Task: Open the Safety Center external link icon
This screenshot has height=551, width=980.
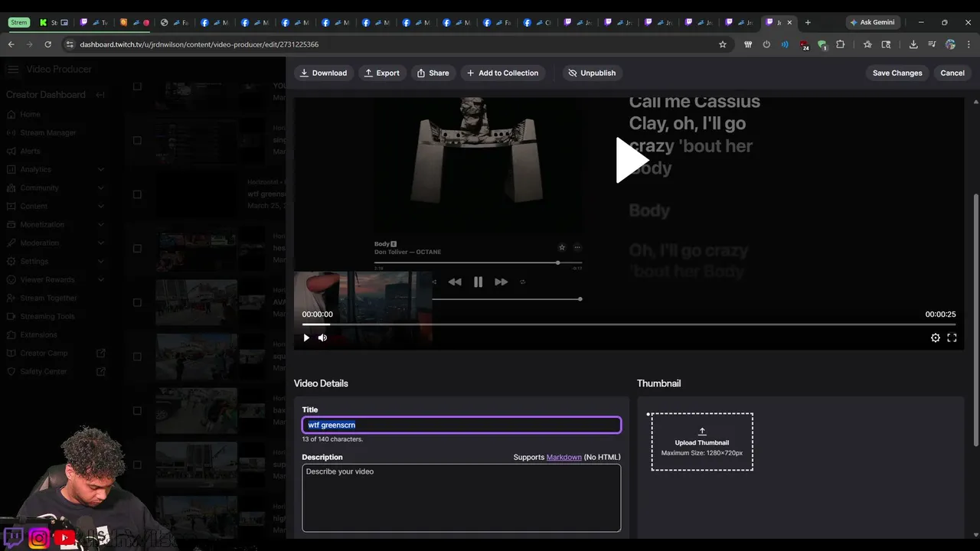Action: click(100, 371)
